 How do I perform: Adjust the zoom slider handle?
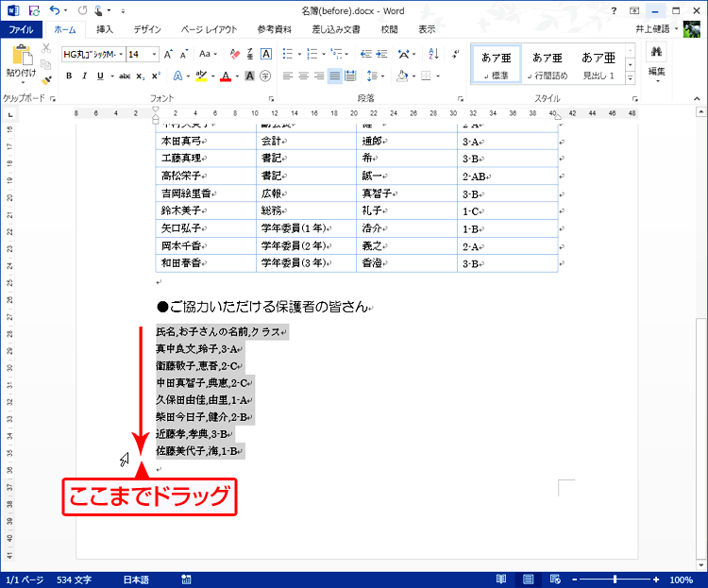(x=615, y=580)
